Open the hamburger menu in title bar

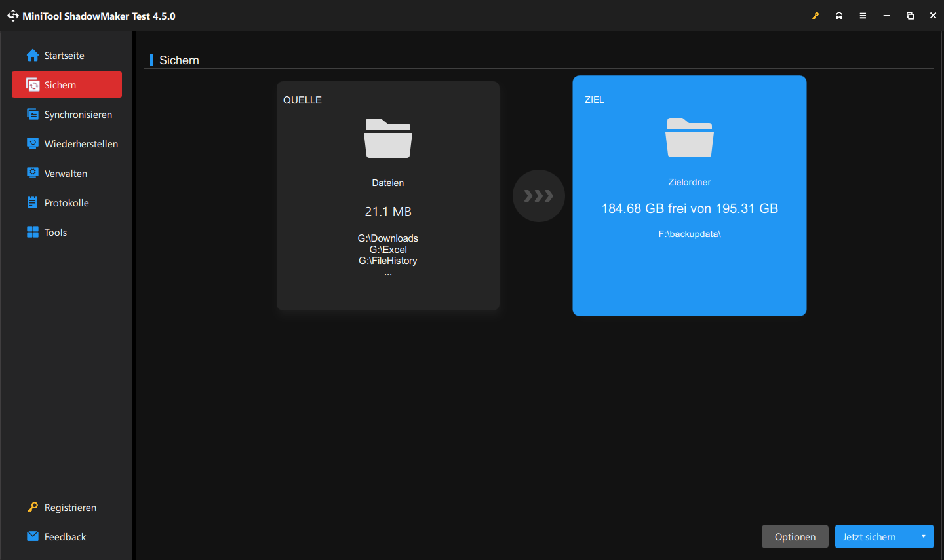point(863,16)
